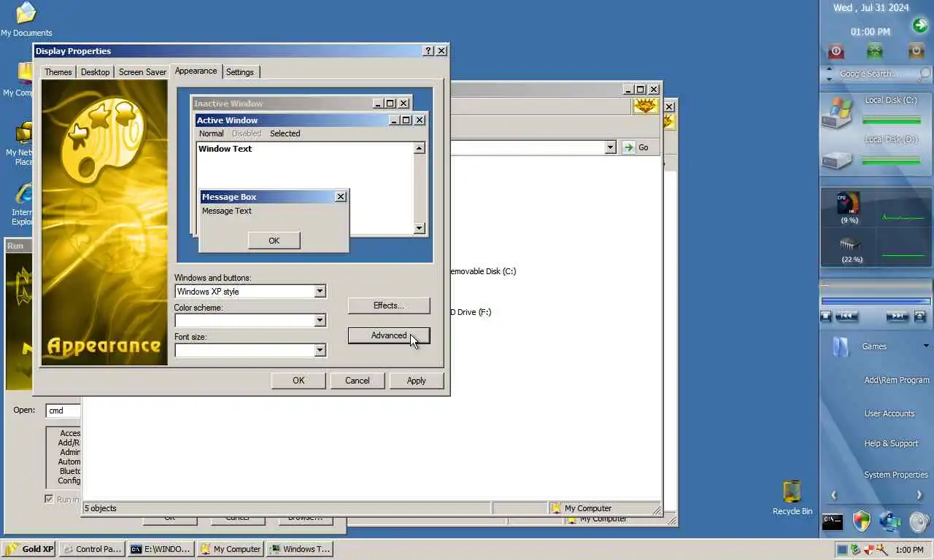
Task: Select the Appearance tab
Action: [x=196, y=71]
